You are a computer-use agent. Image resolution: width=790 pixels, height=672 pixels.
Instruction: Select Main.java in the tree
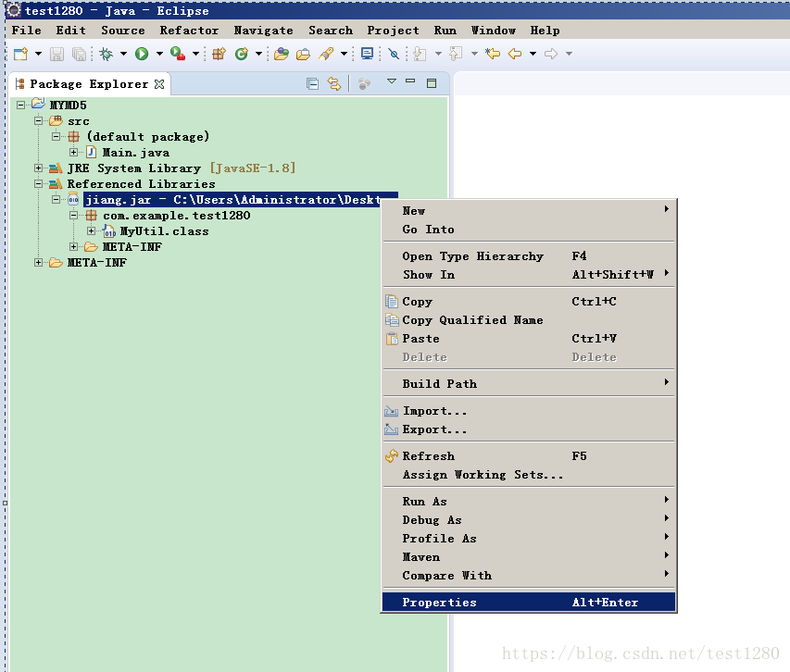point(135,153)
